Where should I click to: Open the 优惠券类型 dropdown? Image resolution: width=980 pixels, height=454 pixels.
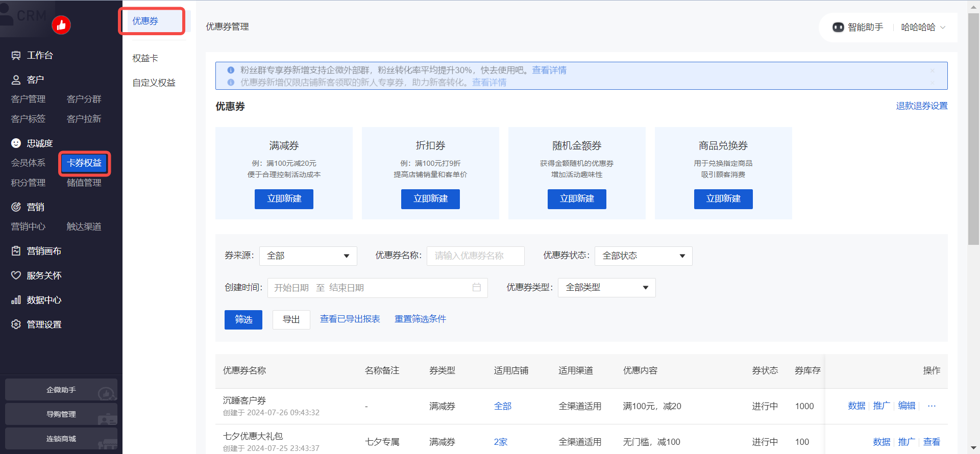[x=607, y=288]
